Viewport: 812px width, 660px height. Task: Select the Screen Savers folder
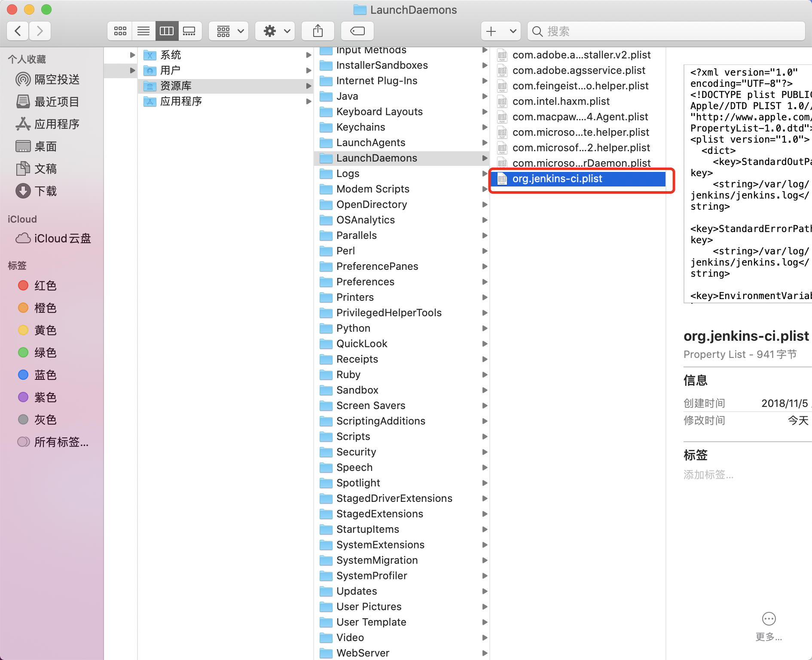(x=402, y=406)
